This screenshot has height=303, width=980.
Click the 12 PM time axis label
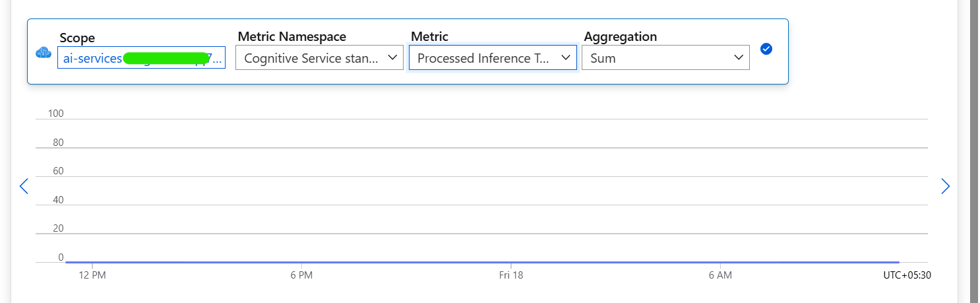pos(92,275)
